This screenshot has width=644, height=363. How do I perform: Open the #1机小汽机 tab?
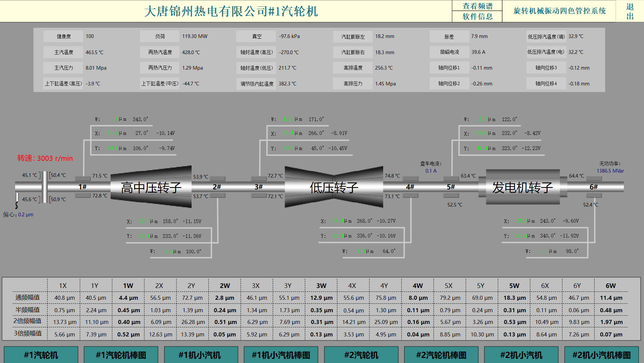point(201,355)
